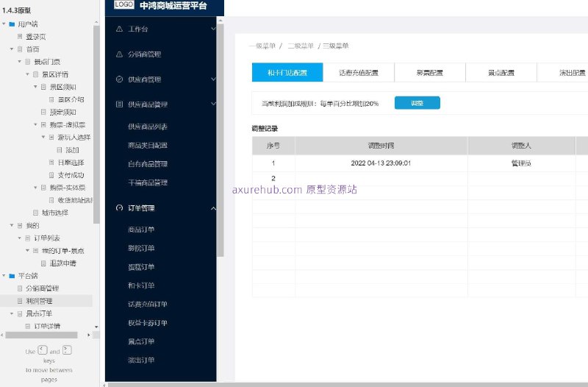
Task: Collapse the 游玩人选择 tree node
Action: pyautogui.click(x=43, y=137)
